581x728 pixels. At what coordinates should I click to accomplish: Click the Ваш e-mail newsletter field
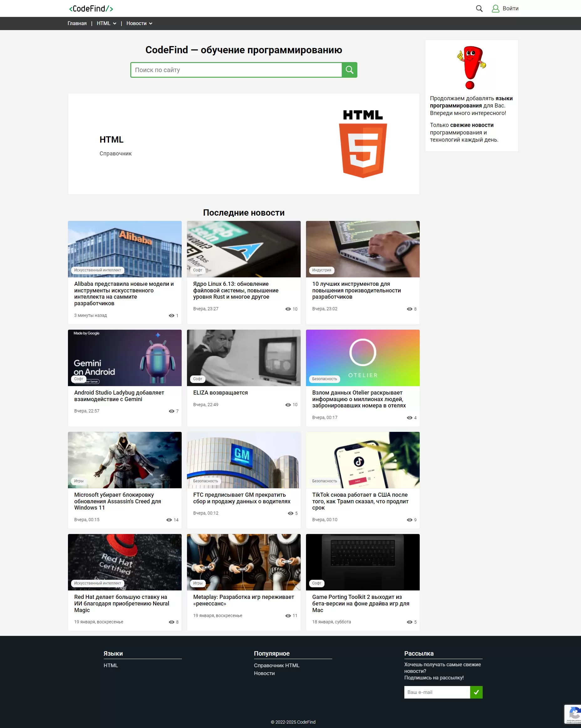click(437, 692)
